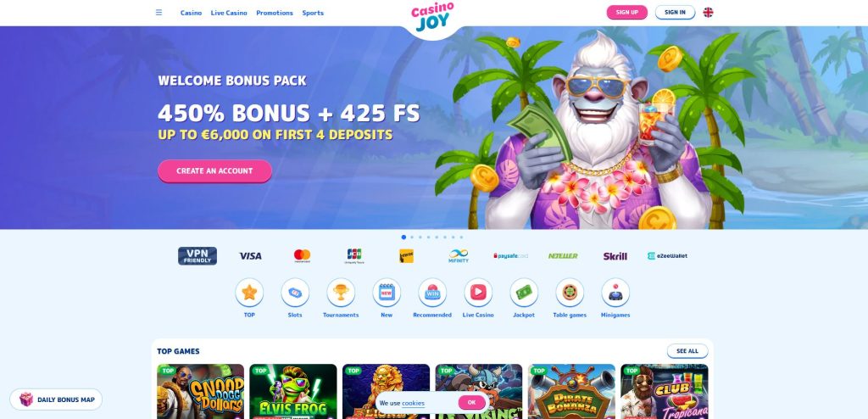
Task: Open the Recommended category icon
Action: tap(432, 292)
